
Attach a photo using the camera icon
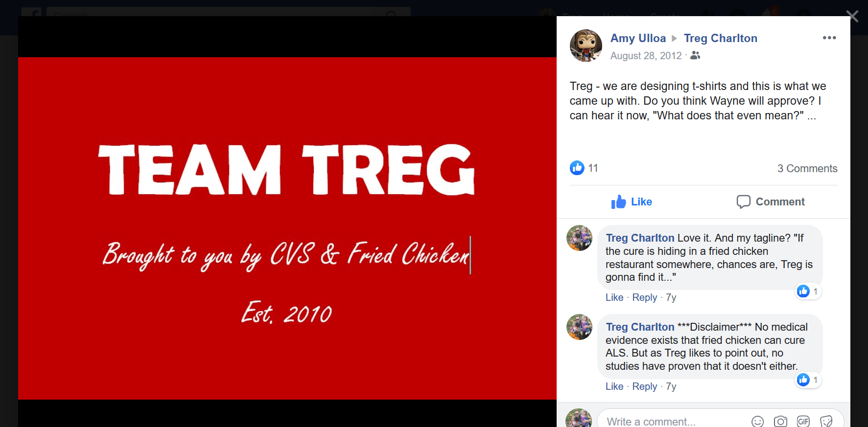click(x=780, y=422)
